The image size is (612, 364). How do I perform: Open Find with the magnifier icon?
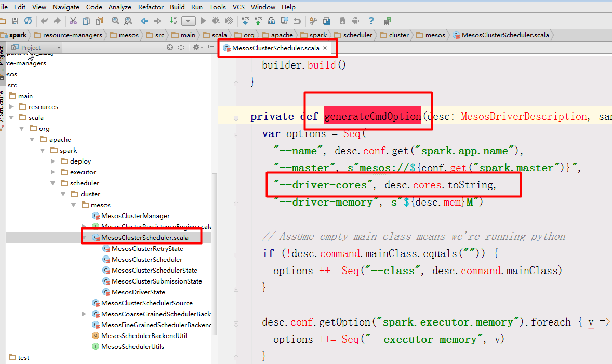[115, 21]
